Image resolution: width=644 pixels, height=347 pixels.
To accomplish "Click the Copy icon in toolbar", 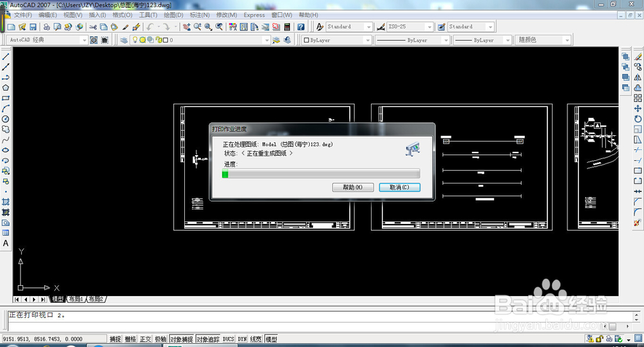I will (x=104, y=26).
